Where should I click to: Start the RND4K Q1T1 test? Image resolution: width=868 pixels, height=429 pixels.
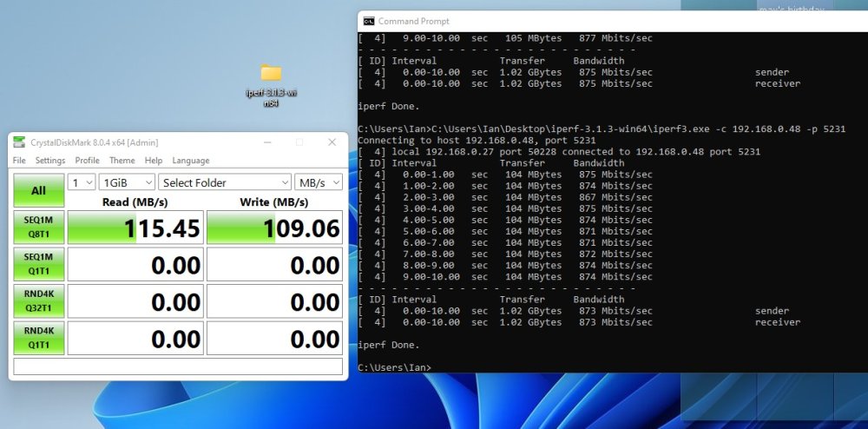[39, 338]
